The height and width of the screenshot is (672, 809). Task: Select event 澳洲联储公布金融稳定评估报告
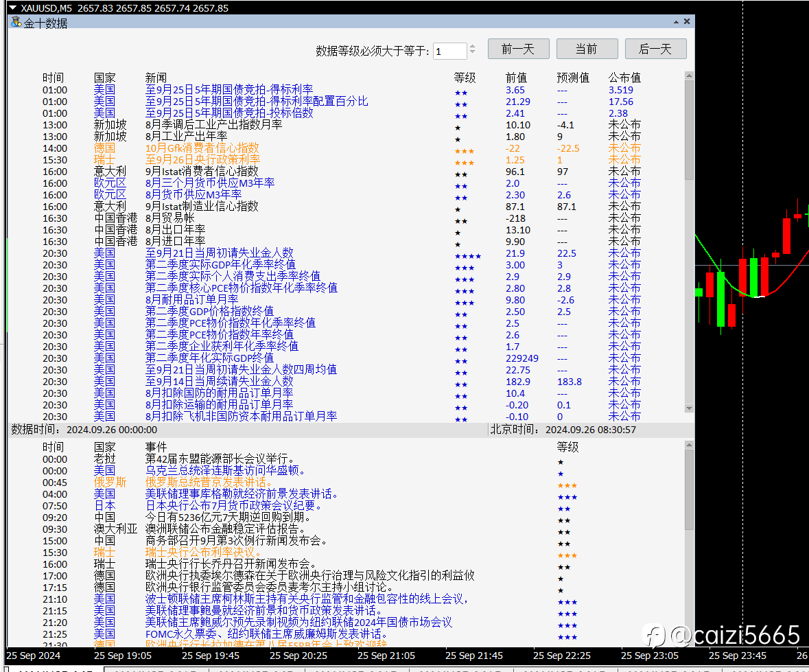[x=309, y=529]
